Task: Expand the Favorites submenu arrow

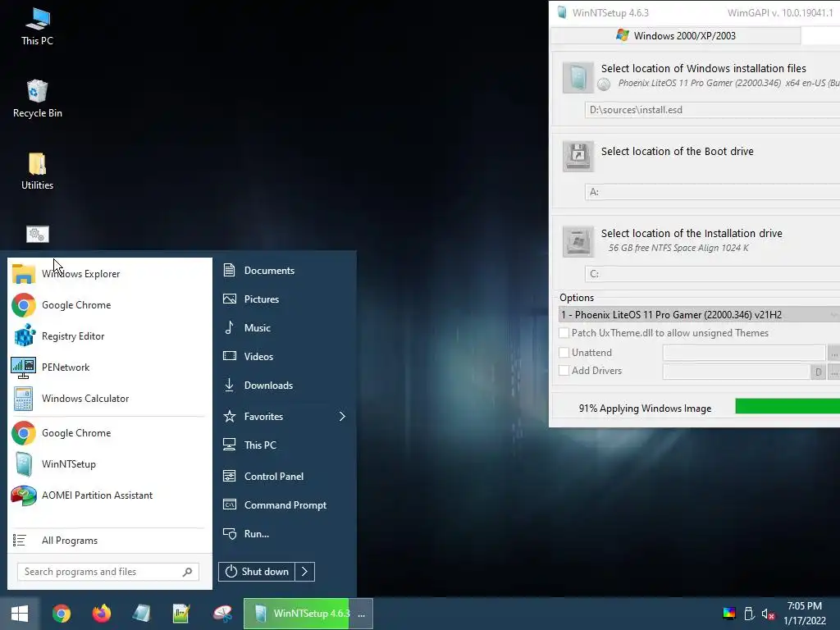Action: tap(342, 416)
